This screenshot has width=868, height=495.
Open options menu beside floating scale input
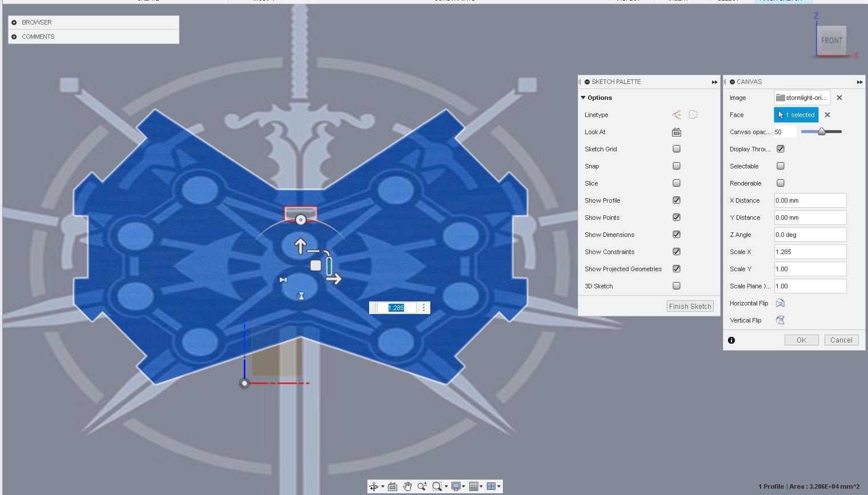click(423, 308)
